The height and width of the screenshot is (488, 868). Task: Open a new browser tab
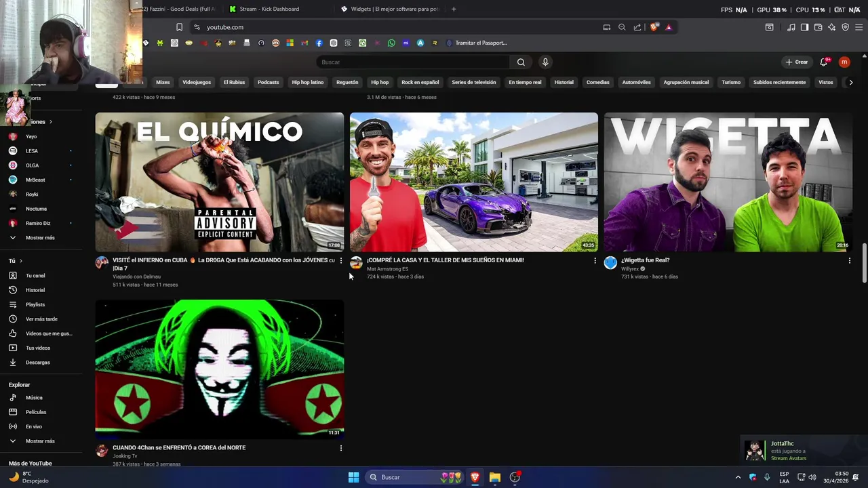(x=454, y=9)
